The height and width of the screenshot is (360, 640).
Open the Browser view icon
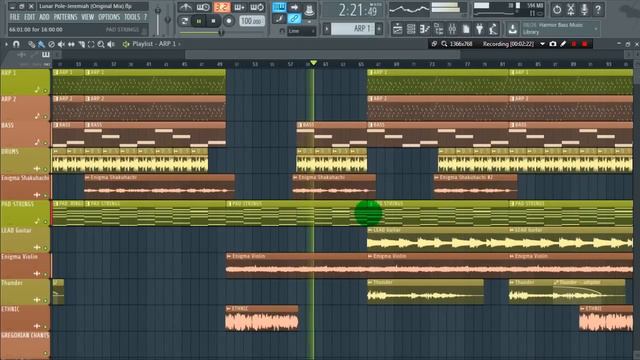(439, 29)
